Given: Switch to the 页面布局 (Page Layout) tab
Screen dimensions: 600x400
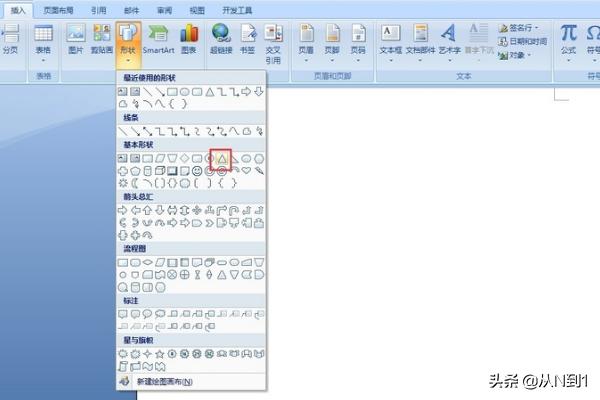Looking at the screenshot, I should pyautogui.click(x=59, y=10).
